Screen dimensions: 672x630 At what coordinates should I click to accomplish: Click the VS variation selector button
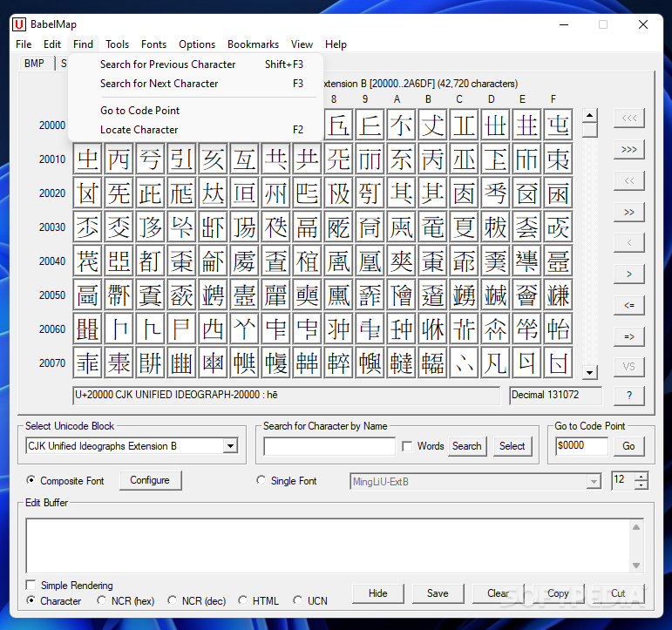pos(628,368)
